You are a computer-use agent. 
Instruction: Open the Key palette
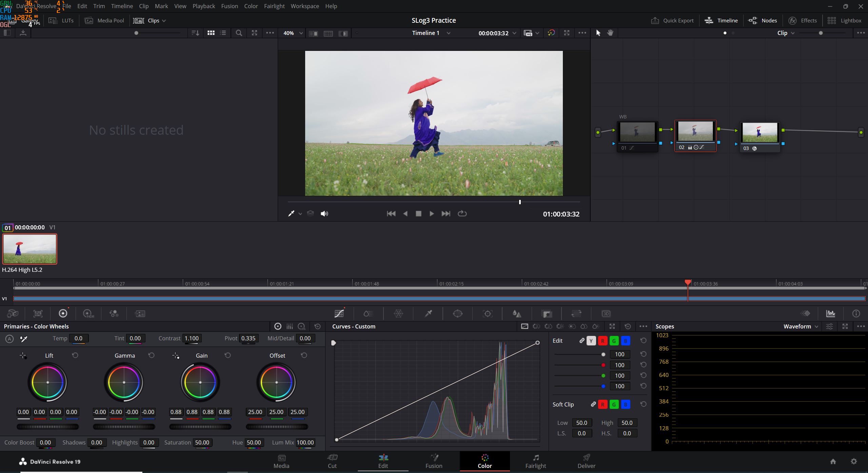(547, 314)
